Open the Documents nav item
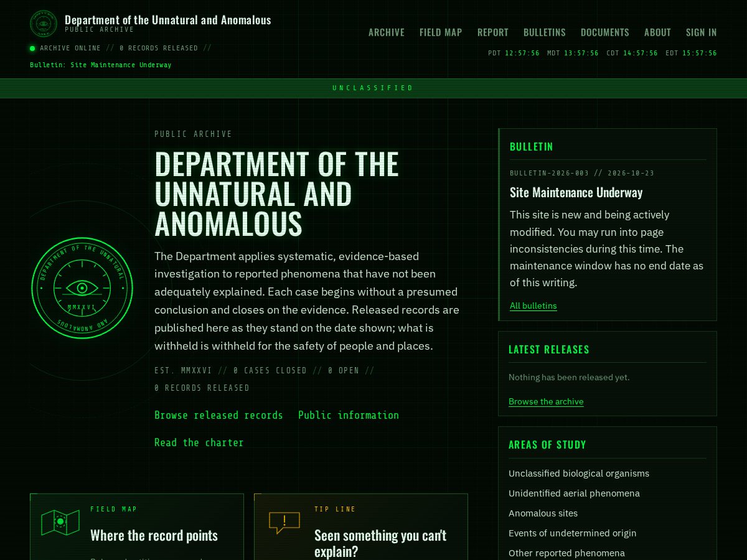The height and width of the screenshot is (560, 747). click(605, 32)
